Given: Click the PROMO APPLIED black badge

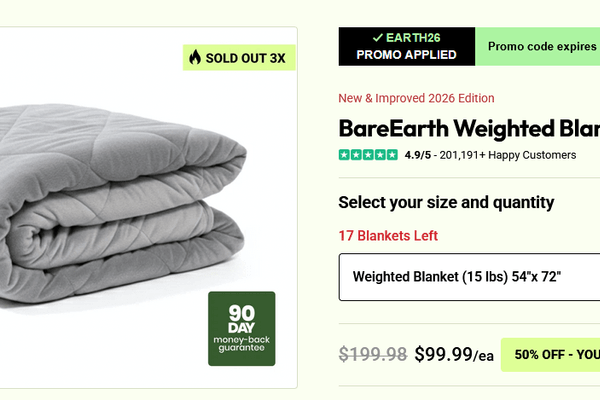Looking at the screenshot, I should point(406,47).
